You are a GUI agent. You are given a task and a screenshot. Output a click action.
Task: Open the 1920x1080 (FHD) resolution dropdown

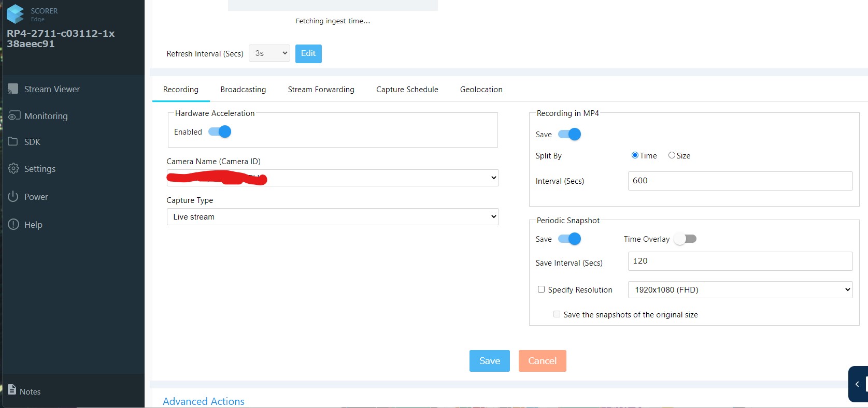click(740, 290)
